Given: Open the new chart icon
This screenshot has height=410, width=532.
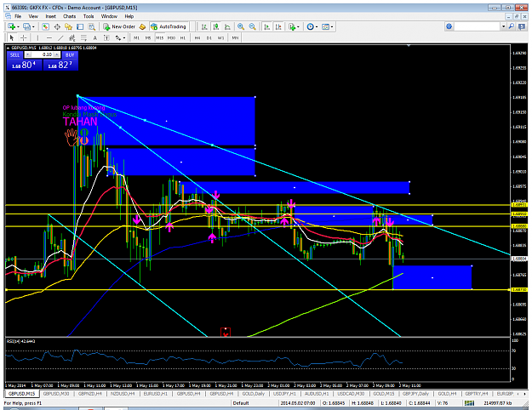Looking at the screenshot, I should point(12,26).
